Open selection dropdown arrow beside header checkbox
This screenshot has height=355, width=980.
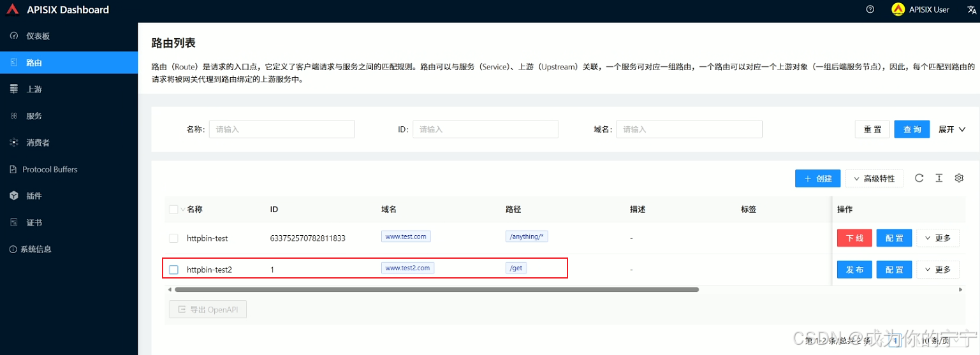[x=182, y=210]
